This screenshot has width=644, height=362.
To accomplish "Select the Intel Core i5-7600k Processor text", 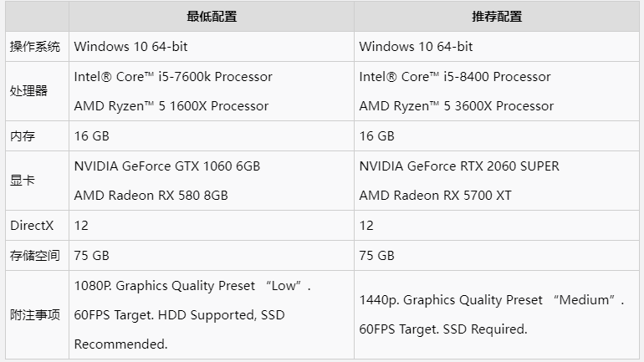I will pyautogui.click(x=173, y=77).
